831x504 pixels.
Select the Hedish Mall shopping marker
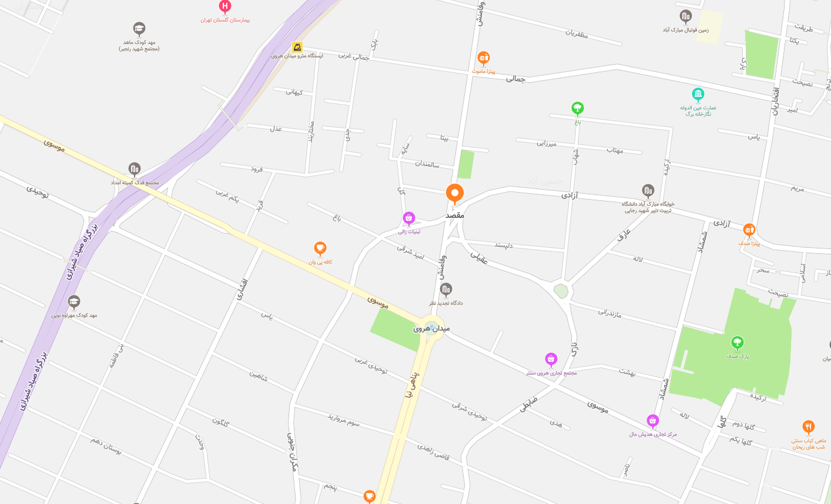653,421
